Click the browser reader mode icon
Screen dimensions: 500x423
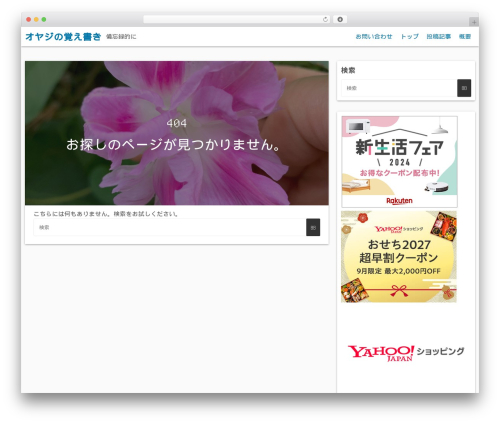pyautogui.click(x=340, y=20)
